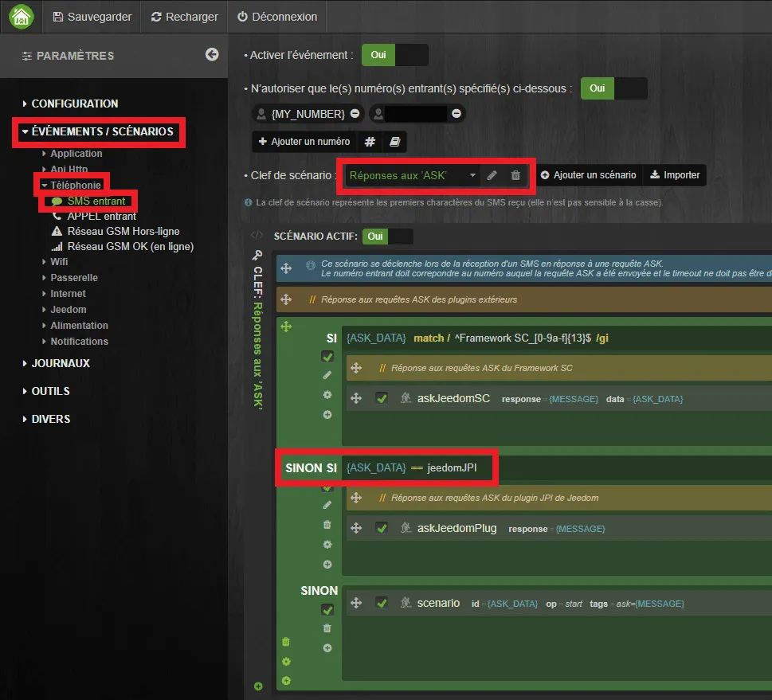Edit scenario key with pencil icon
Image resolution: width=772 pixels, height=700 pixels.
(x=492, y=175)
